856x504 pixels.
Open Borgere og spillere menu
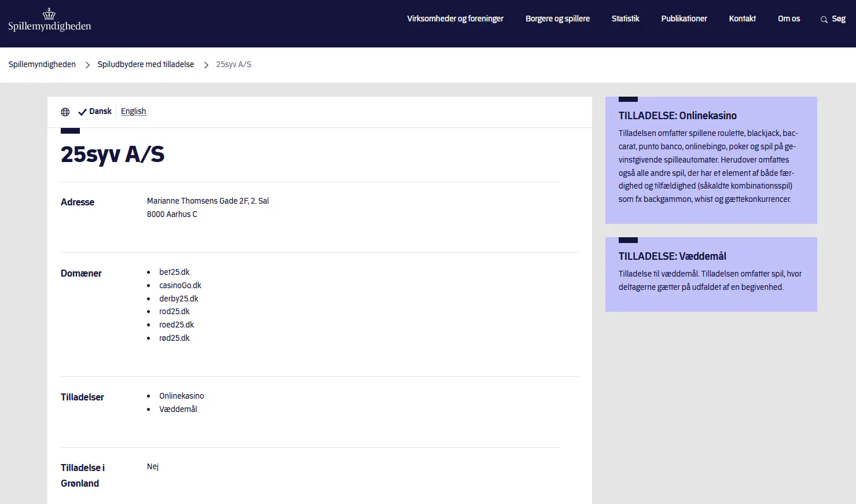click(x=557, y=19)
